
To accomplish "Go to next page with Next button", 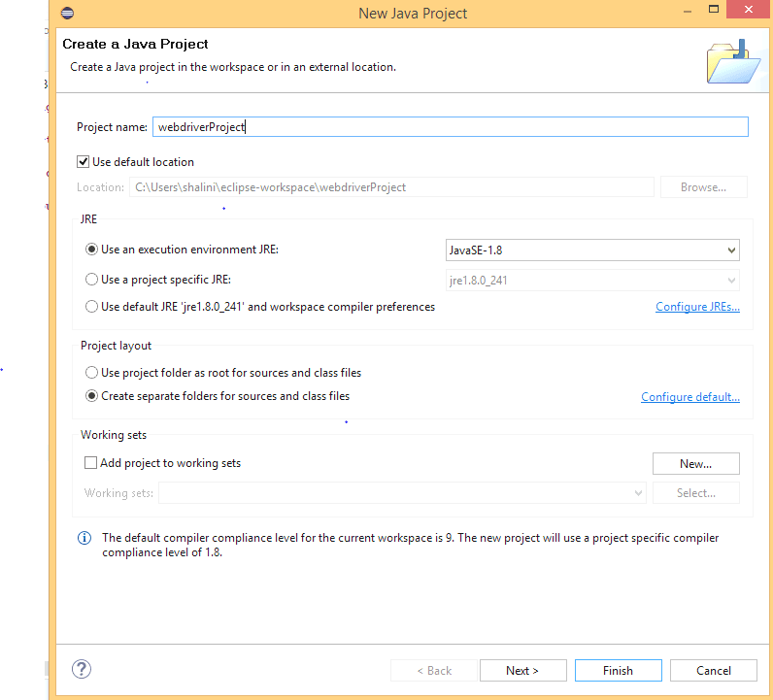I will [522, 671].
